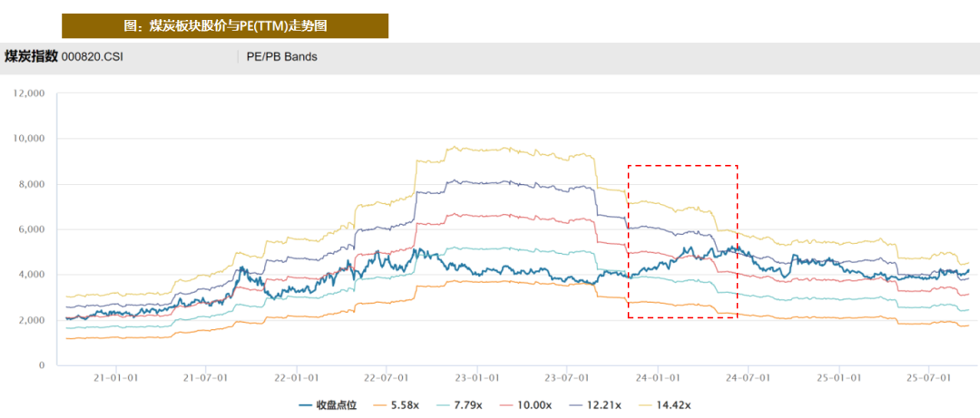Click the chart title banner 煤炭板块股价与PE(TTM)走势图

tap(225, 26)
